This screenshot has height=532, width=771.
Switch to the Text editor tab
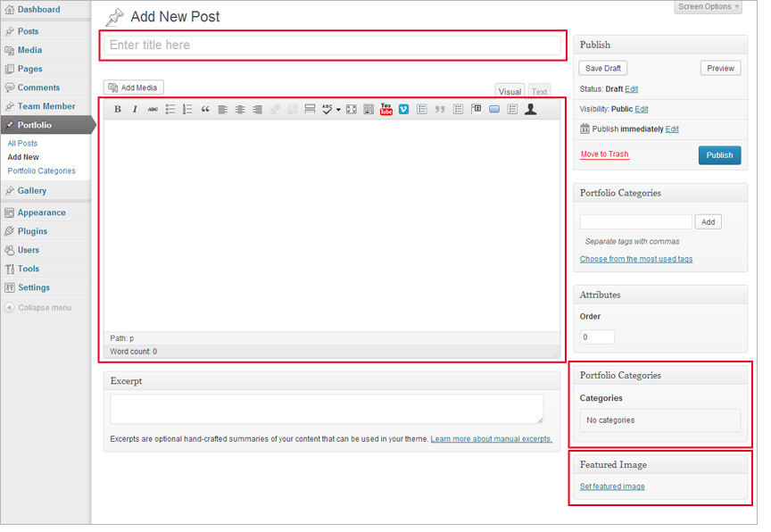point(539,92)
